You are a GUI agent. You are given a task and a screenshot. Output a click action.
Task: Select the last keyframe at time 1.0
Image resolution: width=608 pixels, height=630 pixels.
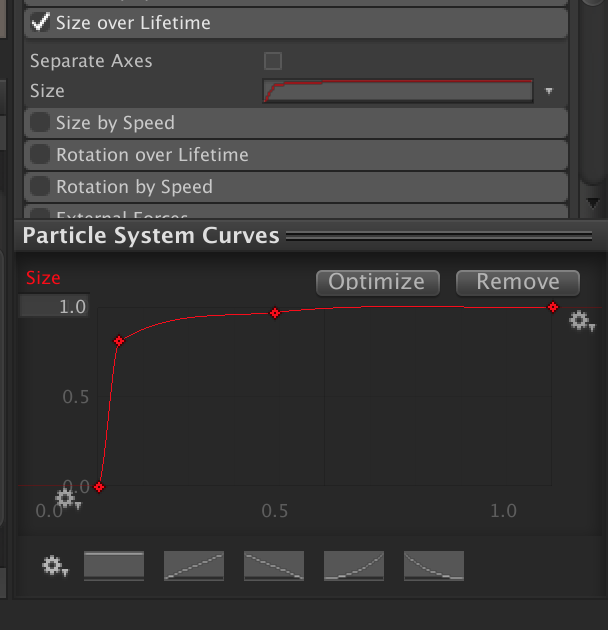pos(553,307)
